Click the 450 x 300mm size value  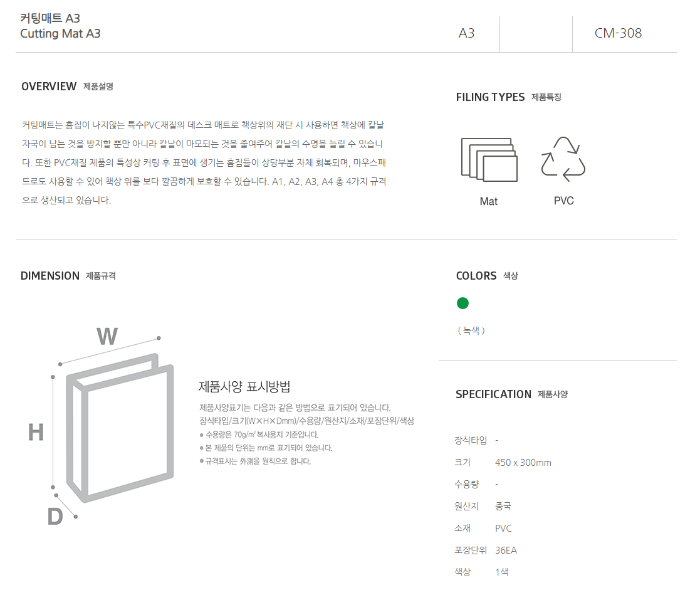(x=523, y=462)
